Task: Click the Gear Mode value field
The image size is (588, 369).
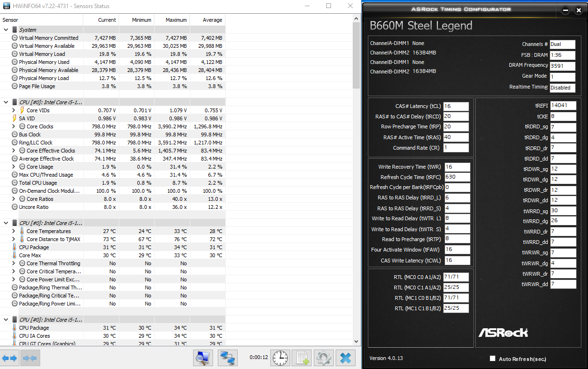Action: pos(562,77)
